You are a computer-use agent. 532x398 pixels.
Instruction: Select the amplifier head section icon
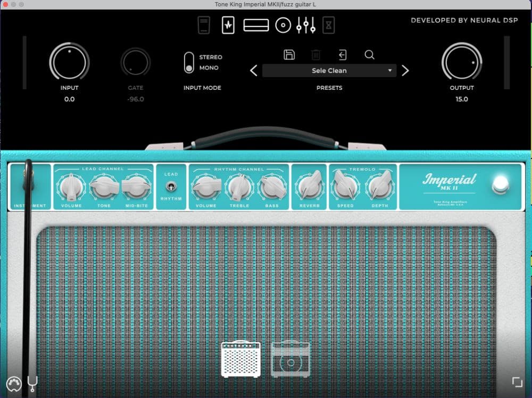[x=256, y=26]
